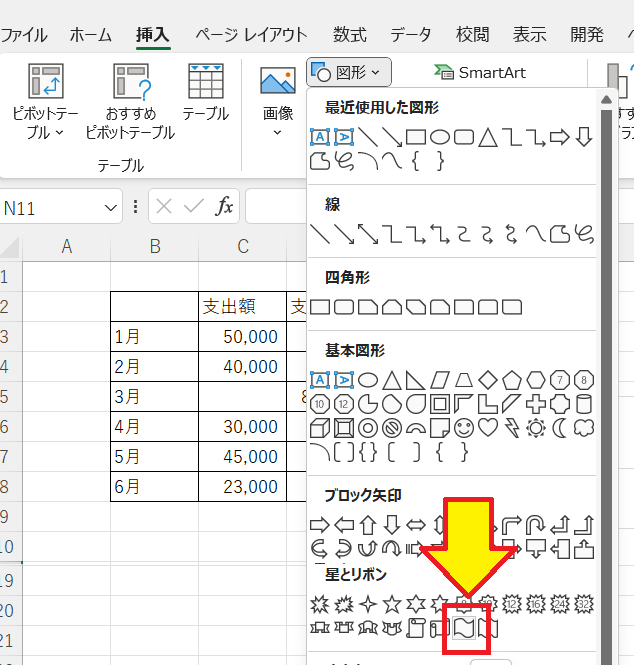Open the データ ribbon tab

point(411,34)
